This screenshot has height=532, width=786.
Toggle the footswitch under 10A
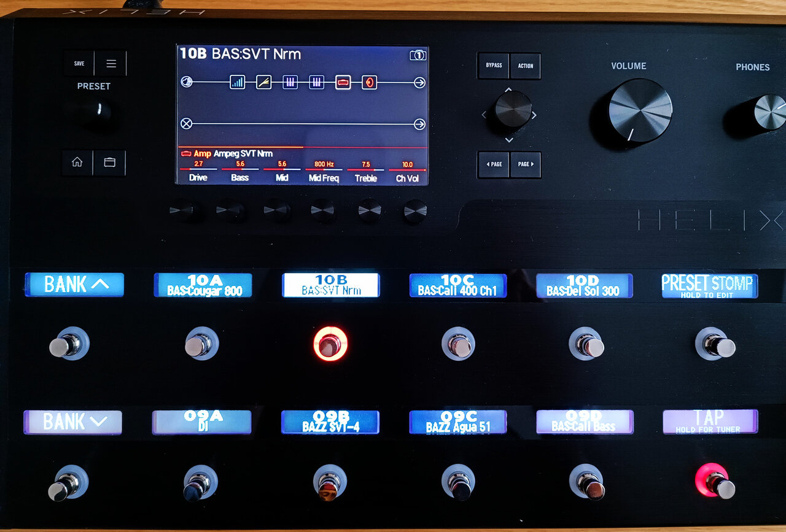point(201,344)
